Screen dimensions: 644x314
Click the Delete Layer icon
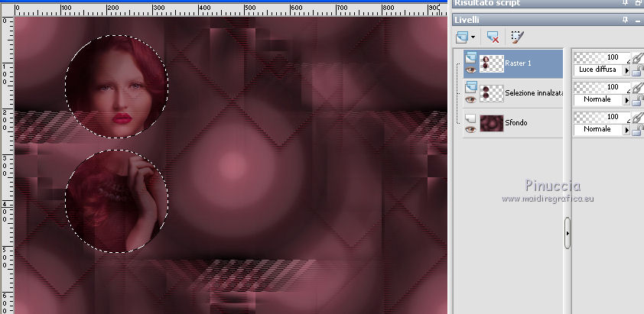click(493, 37)
